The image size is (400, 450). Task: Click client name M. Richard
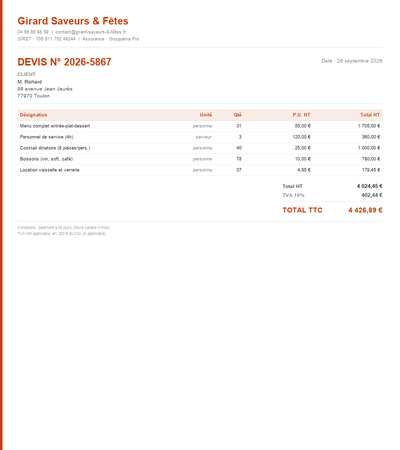30,82
